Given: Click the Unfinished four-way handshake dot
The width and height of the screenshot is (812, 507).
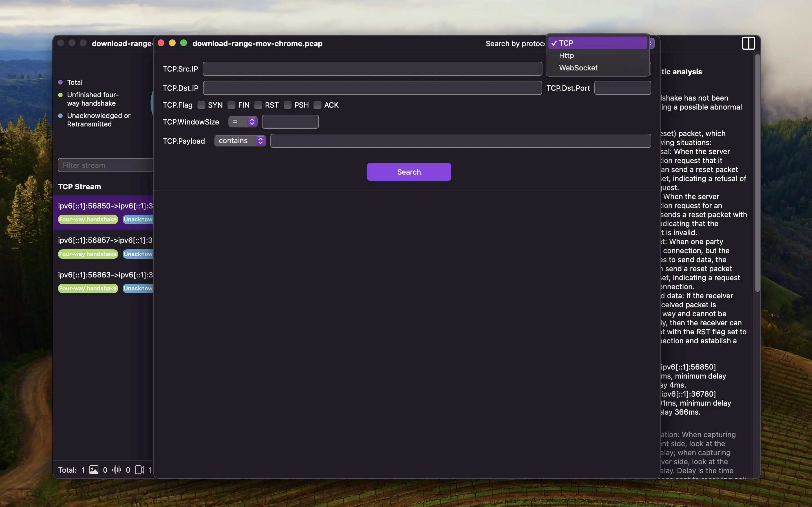Looking at the screenshot, I should (x=60, y=94).
